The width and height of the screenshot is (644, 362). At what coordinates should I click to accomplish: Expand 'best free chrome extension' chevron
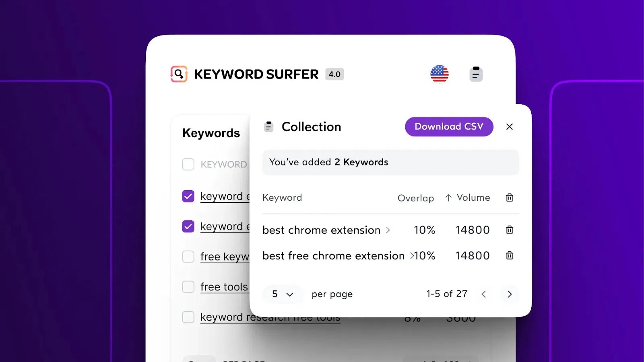412,256
